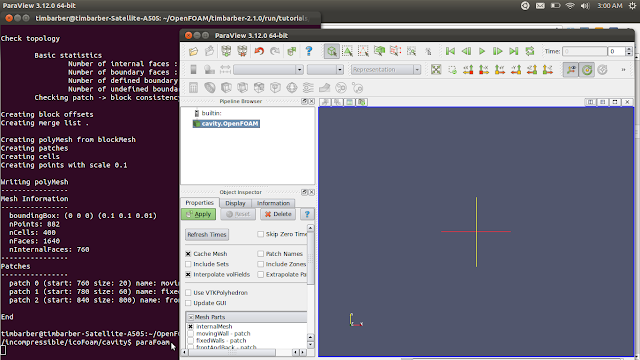This screenshot has height=360, width=640.
Task: Enable Skip Zero Time checkbox
Action: pos(260,234)
